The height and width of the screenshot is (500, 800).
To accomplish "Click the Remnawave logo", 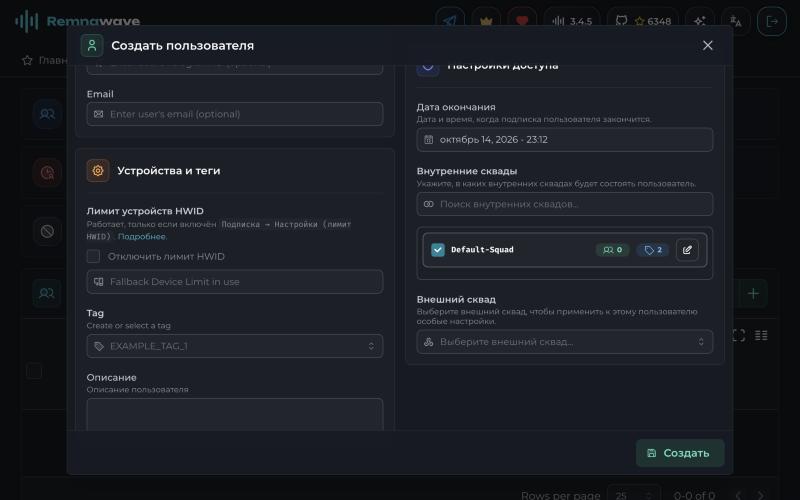I will coord(78,21).
